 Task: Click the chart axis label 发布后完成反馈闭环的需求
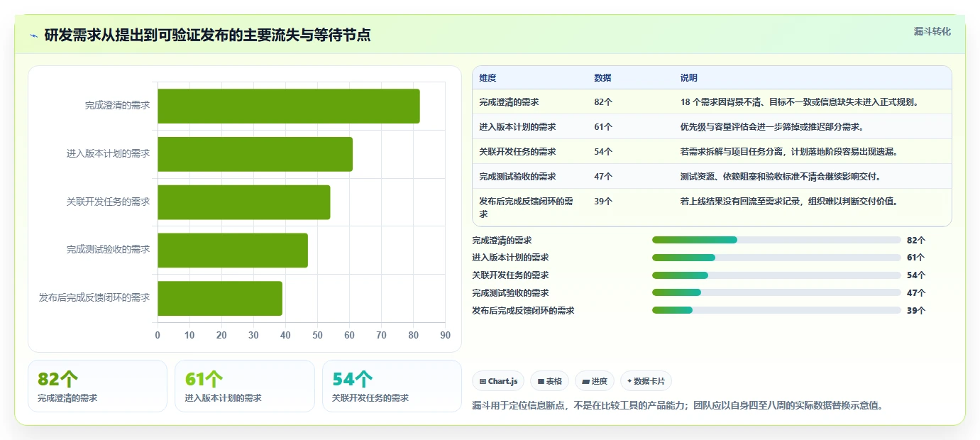(x=94, y=298)
